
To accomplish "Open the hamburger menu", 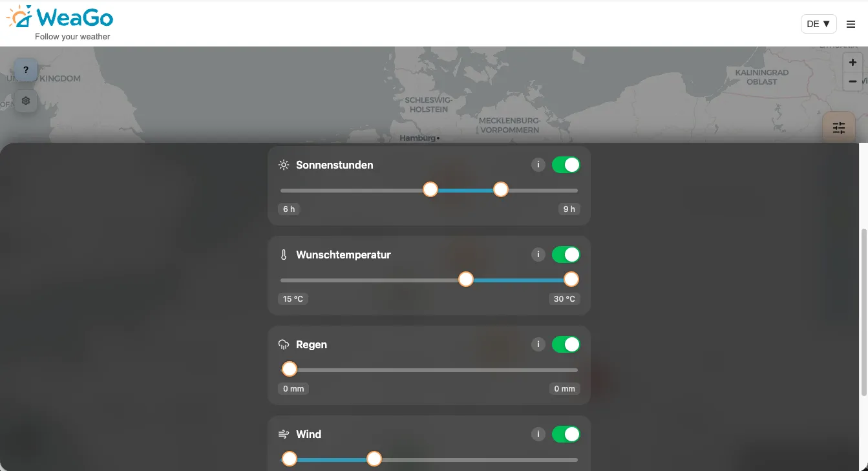I will [851, 25].
